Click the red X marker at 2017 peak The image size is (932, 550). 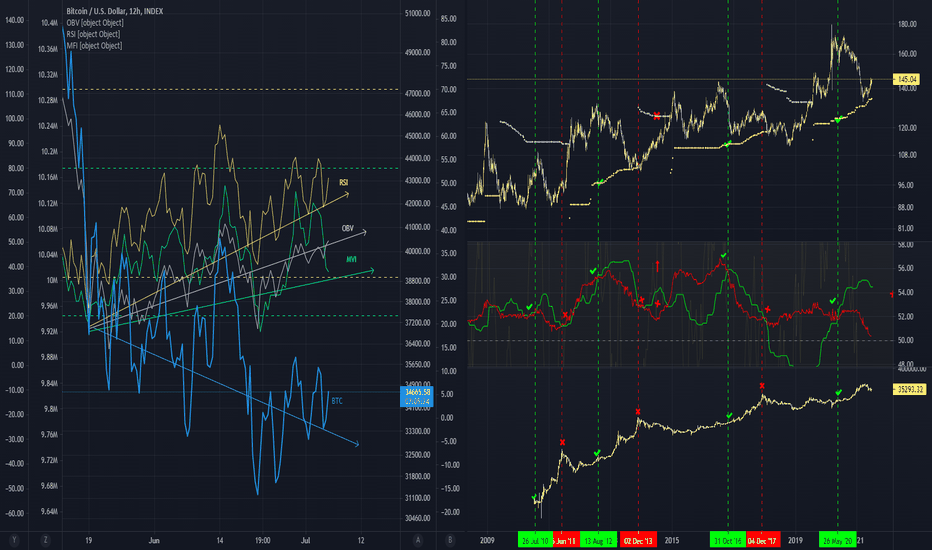pos(762,386)
